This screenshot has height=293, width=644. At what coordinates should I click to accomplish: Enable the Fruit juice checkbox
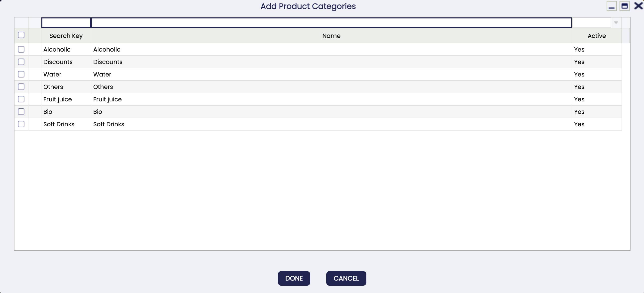click(x=21, y=99)
